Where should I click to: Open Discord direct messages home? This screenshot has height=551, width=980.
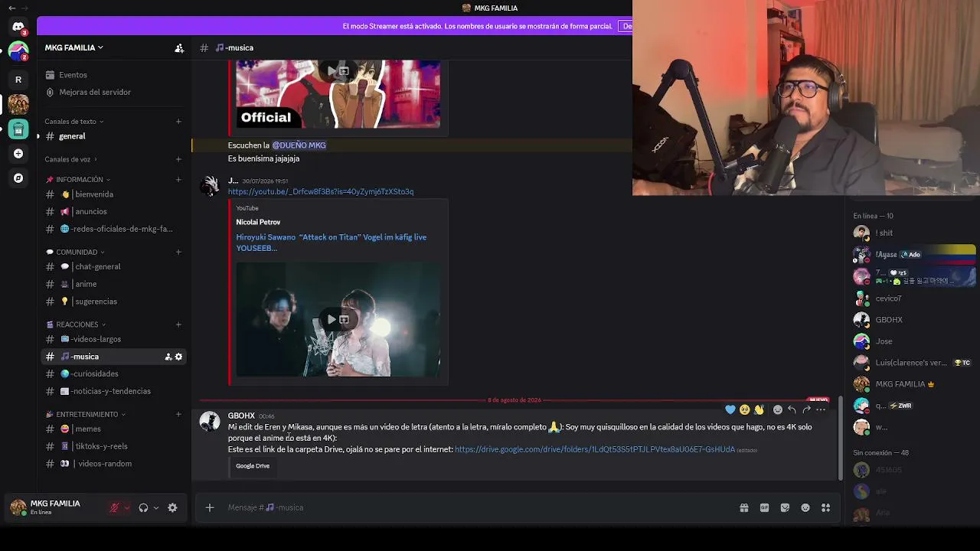[18, 27]
